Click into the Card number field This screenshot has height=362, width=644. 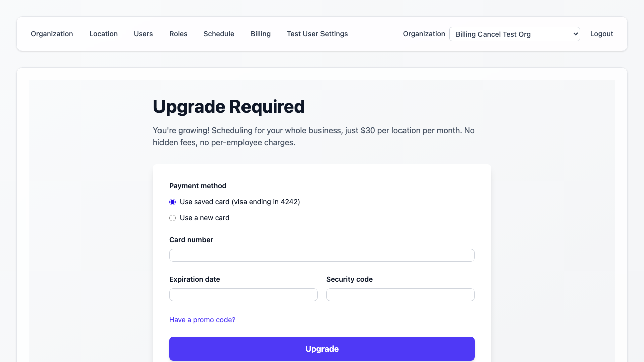321,255
